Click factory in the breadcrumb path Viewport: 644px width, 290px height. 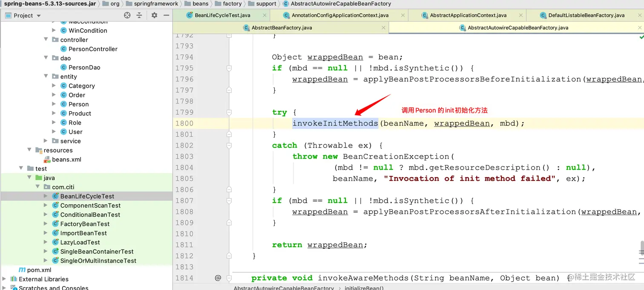pyautogui.click(x=232, y=3)
